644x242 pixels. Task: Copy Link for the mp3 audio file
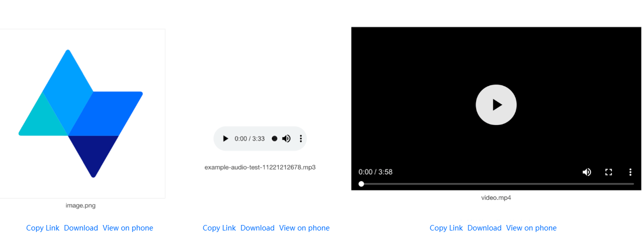[219, 228]
